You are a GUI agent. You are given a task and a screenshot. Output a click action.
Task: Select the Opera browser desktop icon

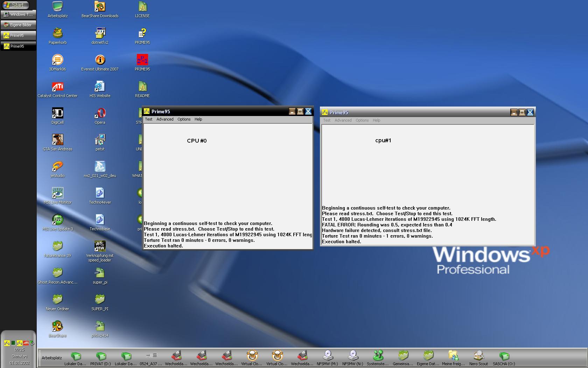[100, 116]
